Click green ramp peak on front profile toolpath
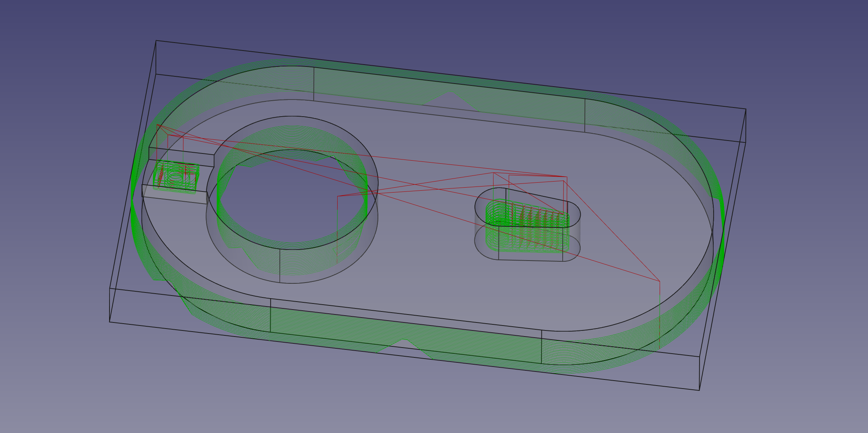 click(405, 340)
